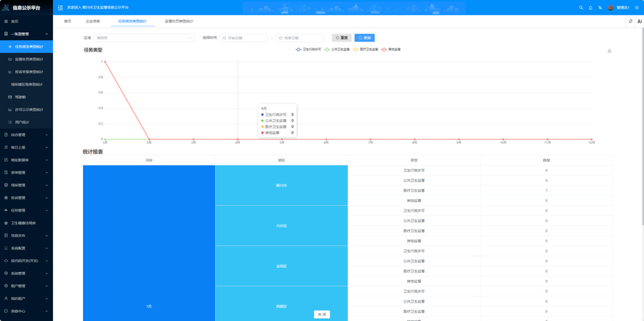The image size is (644, 321).
Task: Click the AI assistant icon
Action: coord(639,21)
